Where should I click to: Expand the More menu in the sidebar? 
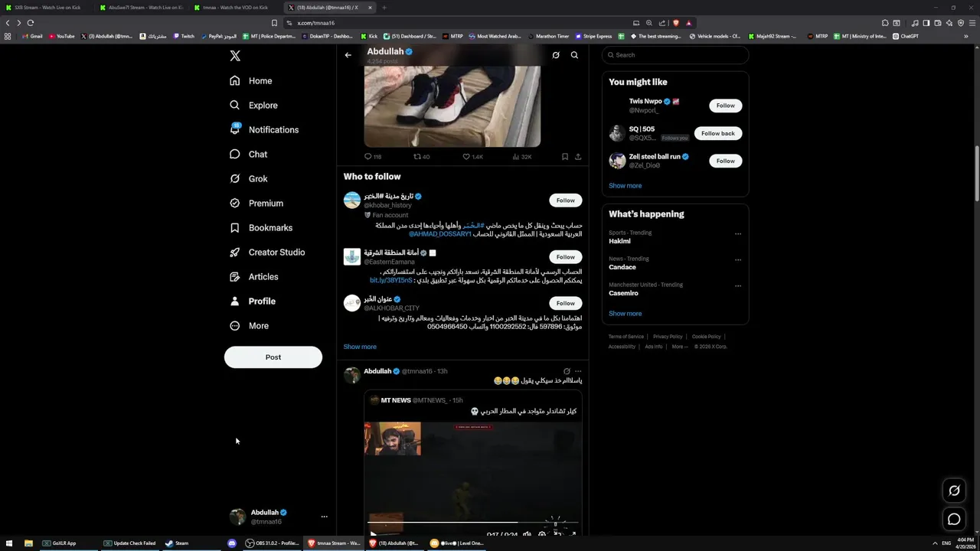click(249, 325)
